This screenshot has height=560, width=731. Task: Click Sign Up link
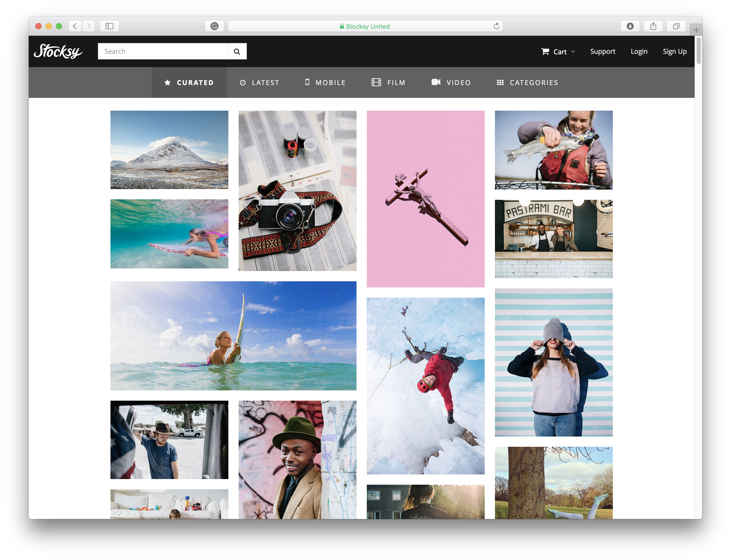point(674,51)
